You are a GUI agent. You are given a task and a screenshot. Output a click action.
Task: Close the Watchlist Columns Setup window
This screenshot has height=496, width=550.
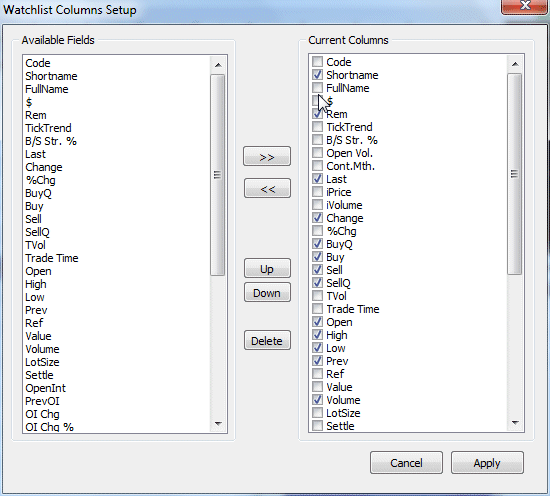[x=524, y=6]
